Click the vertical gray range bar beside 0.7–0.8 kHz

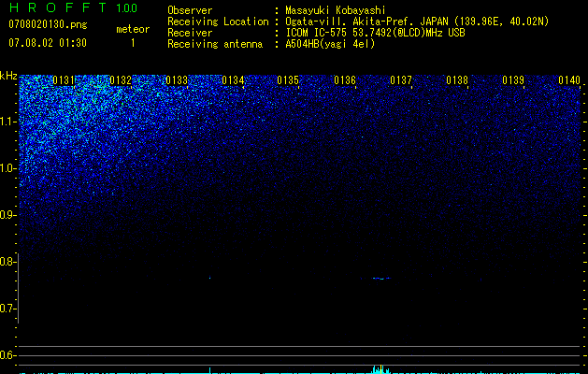(18, 288)
